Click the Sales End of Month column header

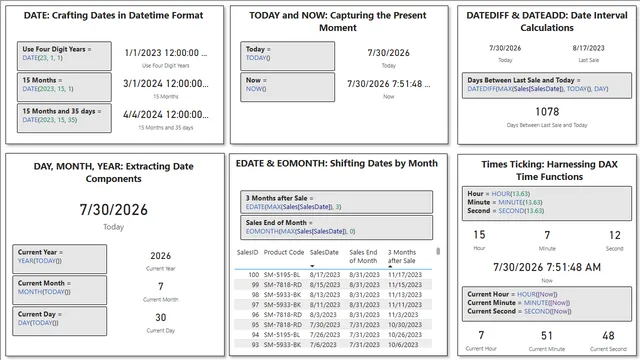pos(363,256)
